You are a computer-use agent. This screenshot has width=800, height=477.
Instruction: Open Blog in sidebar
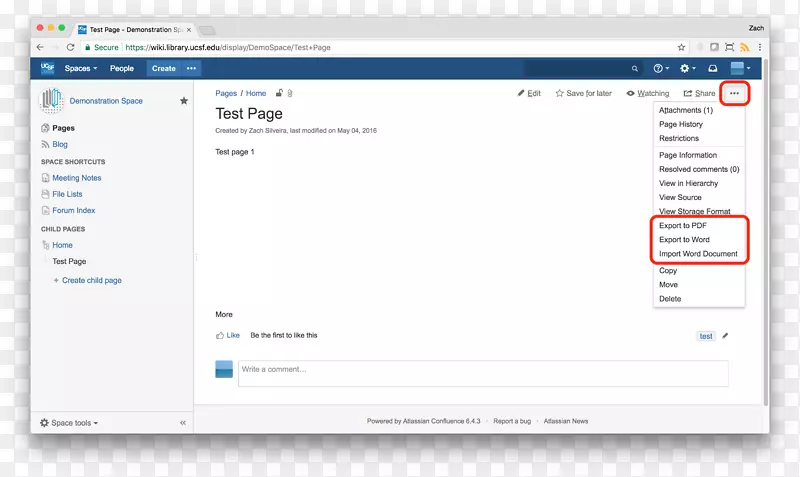60,144
